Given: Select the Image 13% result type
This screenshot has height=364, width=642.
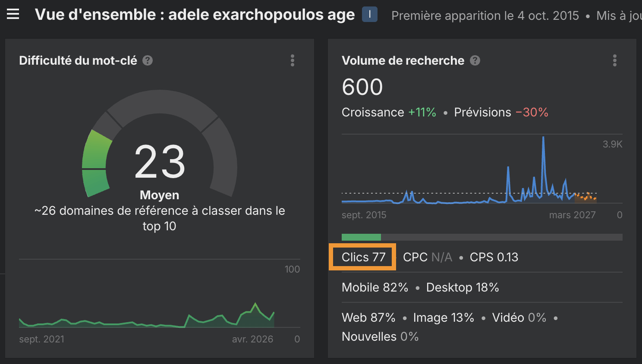Looking at the screenshot, I should 443,317.
